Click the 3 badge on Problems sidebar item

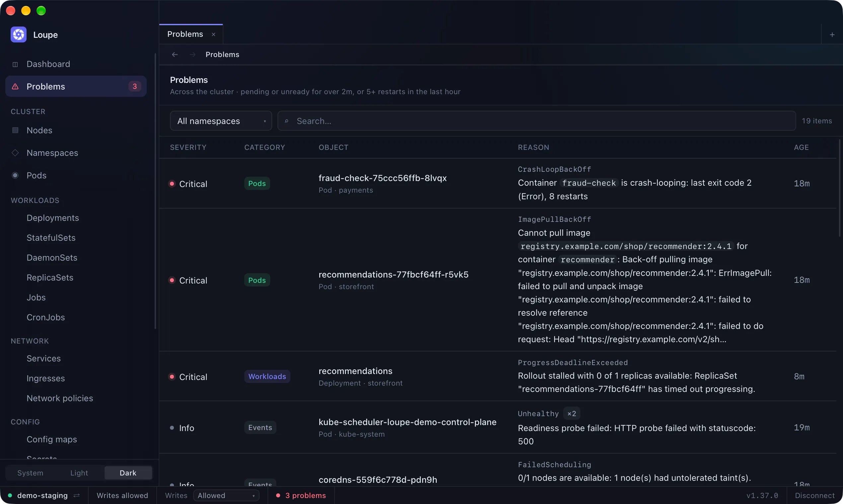click(x=135, y=87)
